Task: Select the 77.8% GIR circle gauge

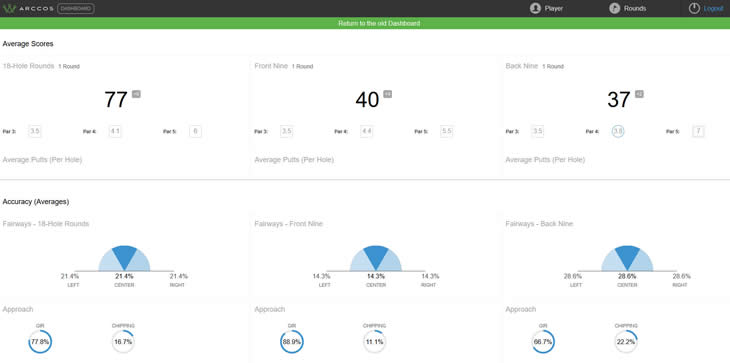Action: (40, 342)
